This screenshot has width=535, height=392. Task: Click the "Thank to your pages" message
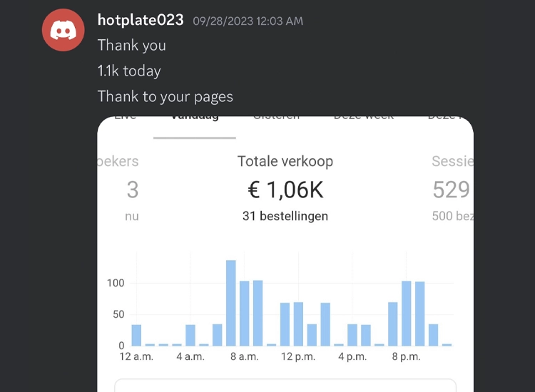click(165, 96)
